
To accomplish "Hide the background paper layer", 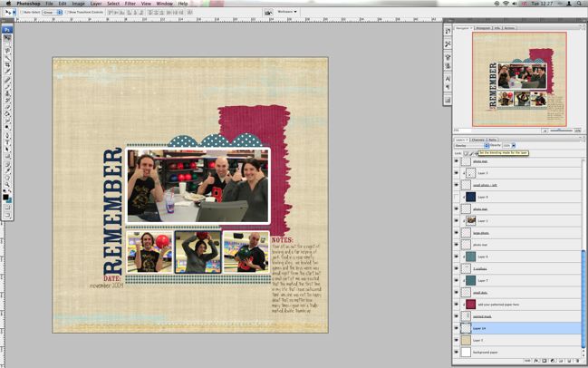I will click(x=457, y=352).
